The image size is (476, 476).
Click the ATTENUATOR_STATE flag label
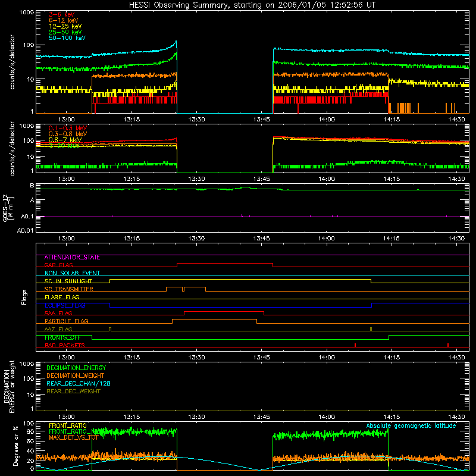72,258
